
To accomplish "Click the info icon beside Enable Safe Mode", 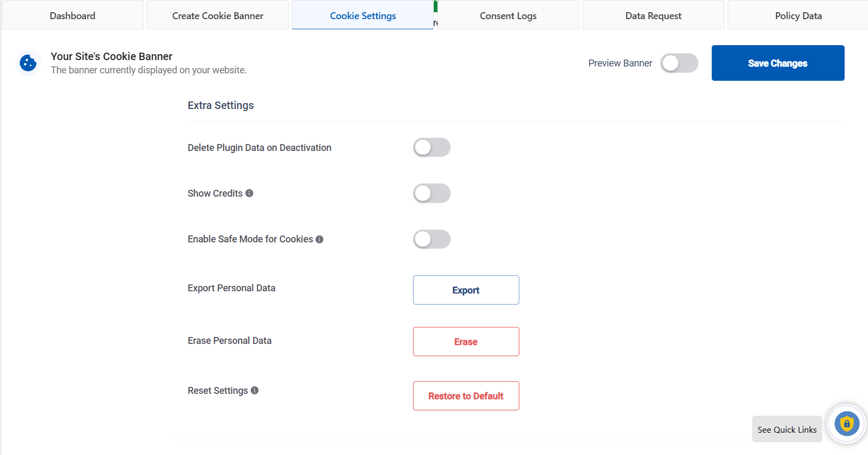I will coord(319,239).
